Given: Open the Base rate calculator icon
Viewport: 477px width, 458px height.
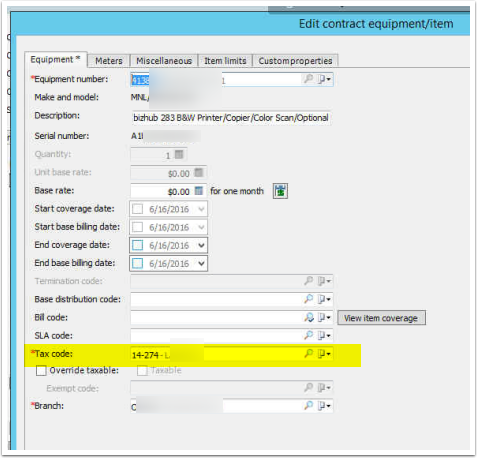Looking at the screenshot, I should pos(199,191).
